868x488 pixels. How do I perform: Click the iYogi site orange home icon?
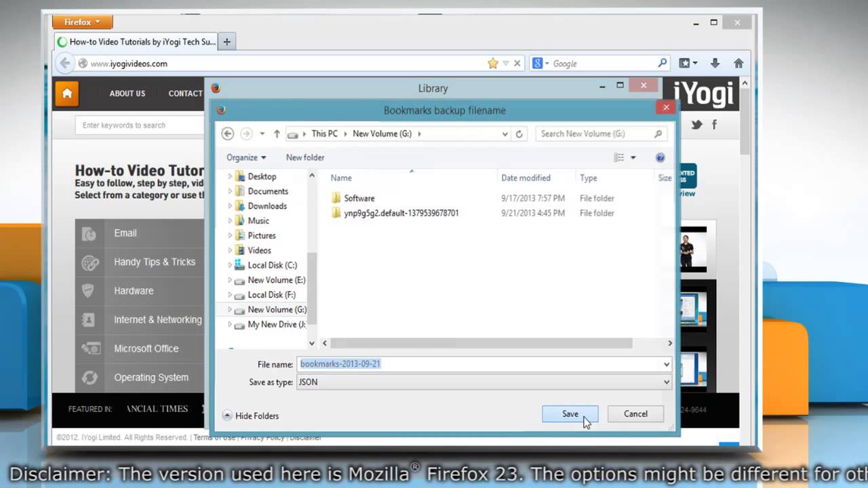pyautogui.click(x=67, y=94)
